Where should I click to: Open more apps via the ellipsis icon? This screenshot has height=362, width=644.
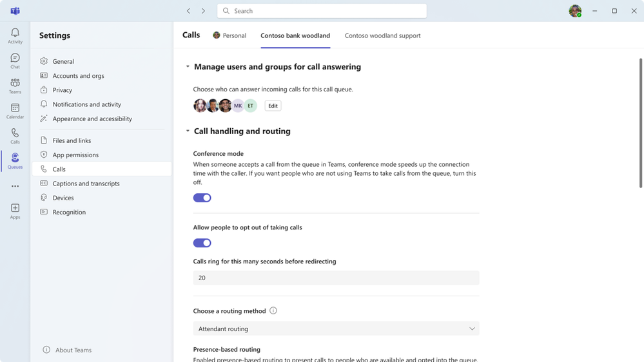tap(15, 186)
